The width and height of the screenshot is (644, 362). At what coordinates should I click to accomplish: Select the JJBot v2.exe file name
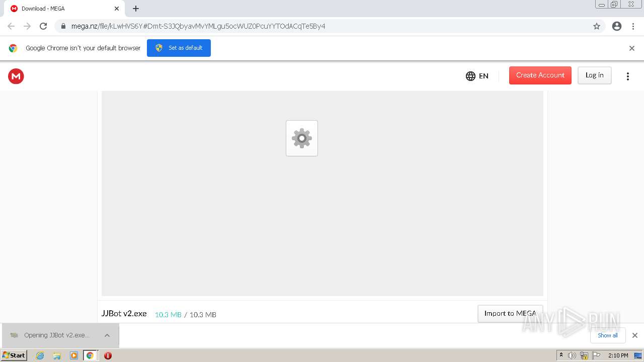tap(124, 313)
